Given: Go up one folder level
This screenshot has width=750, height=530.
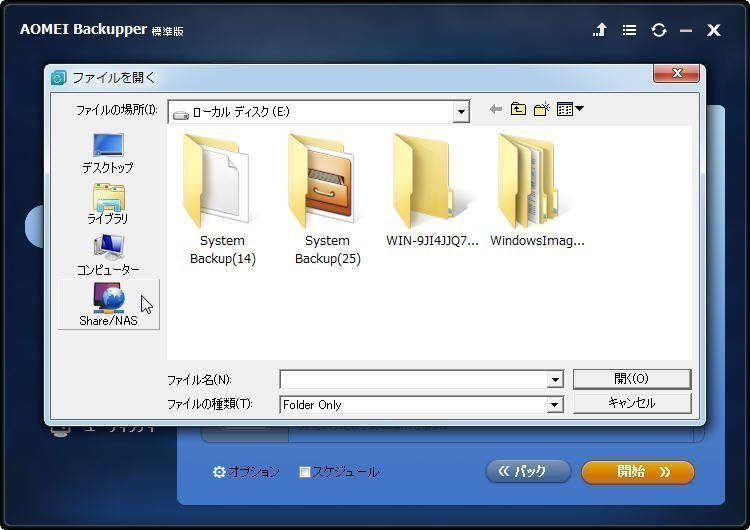Looking at the screenshot, I should [518, 110].
